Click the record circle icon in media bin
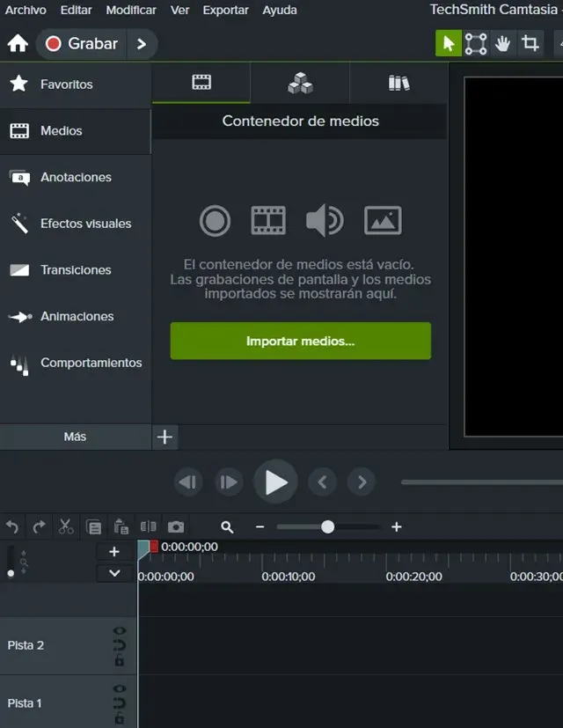Screen dimensions: 563x728 tap(215, 221)
